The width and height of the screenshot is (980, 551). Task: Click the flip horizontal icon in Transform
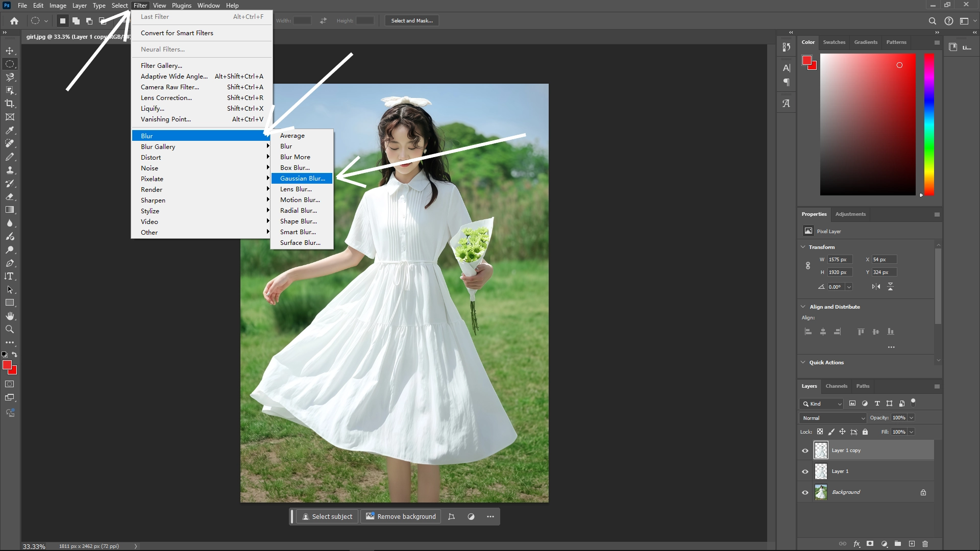click(876, 286)
